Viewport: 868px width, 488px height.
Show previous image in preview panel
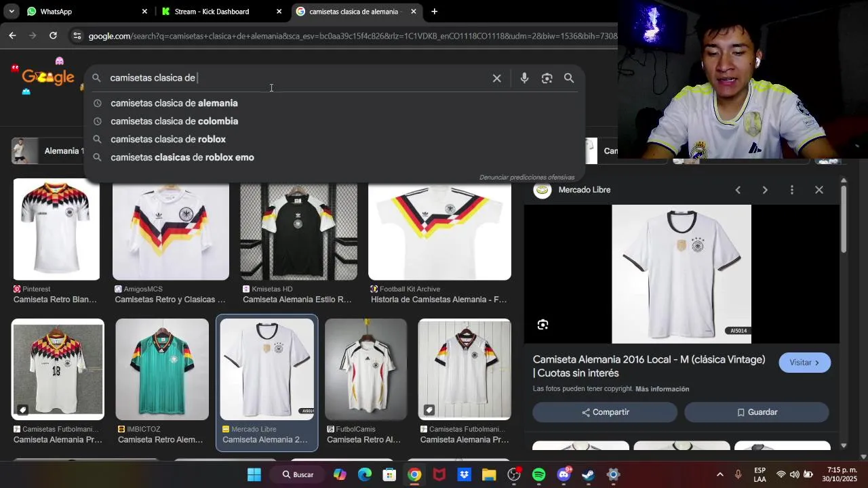pyautogui.click(x=738, y=190)
